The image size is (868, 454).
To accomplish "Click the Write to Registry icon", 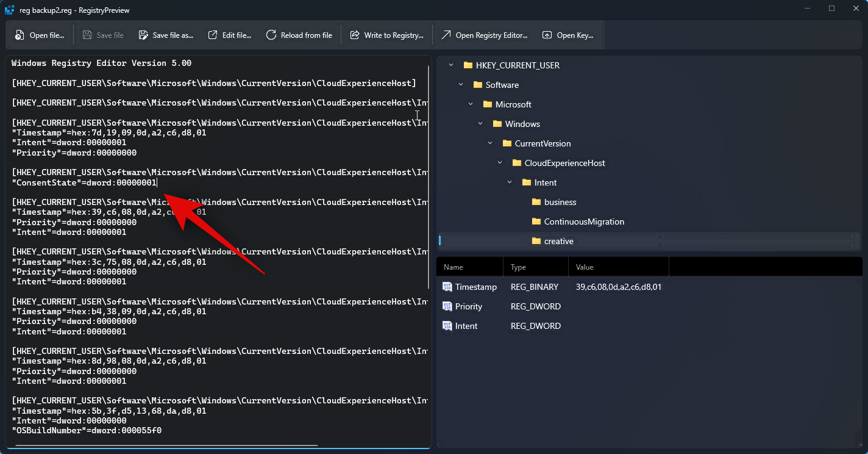I will click(355, 35).
